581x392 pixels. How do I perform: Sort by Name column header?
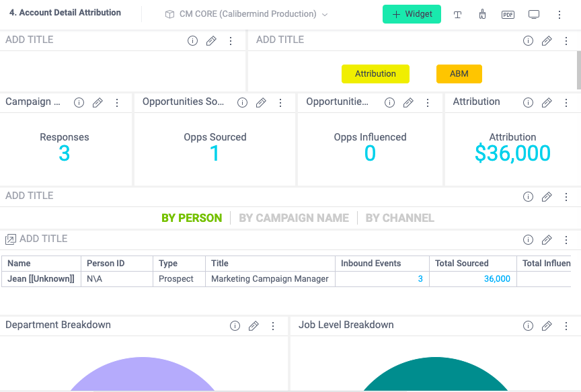click(x=41, y=264)
